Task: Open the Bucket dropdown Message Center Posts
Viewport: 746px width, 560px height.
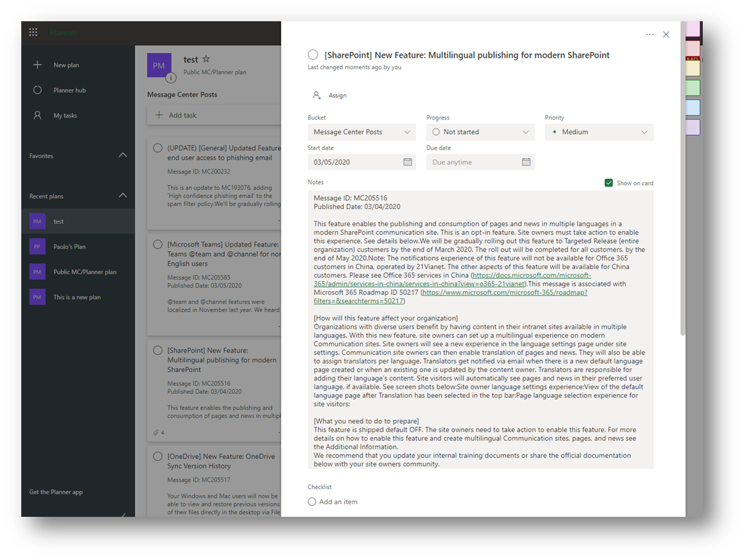Action: pyautogui.click(x=362, y=132)
